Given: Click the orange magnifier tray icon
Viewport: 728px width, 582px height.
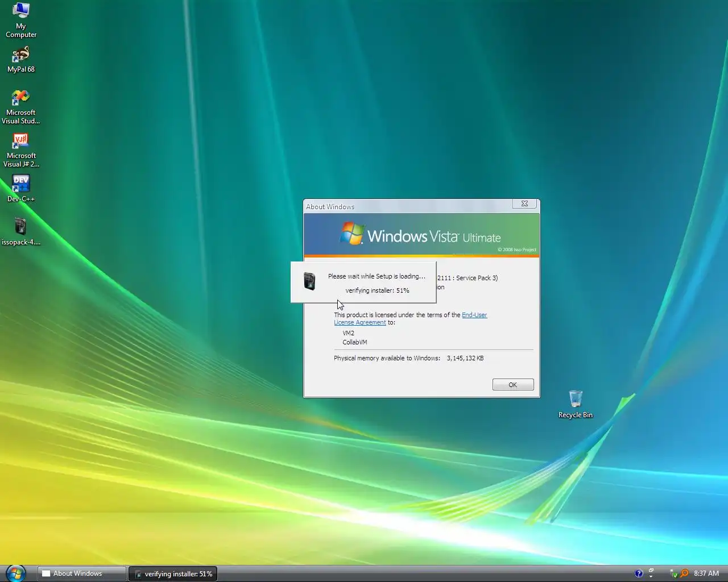Looking at the screenshot, I should (684, 573).
